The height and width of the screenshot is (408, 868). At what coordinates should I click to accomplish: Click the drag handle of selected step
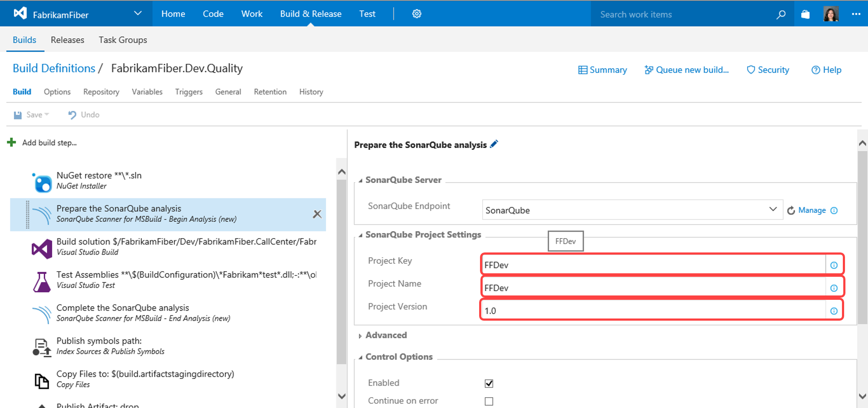[x=27, y=214]
